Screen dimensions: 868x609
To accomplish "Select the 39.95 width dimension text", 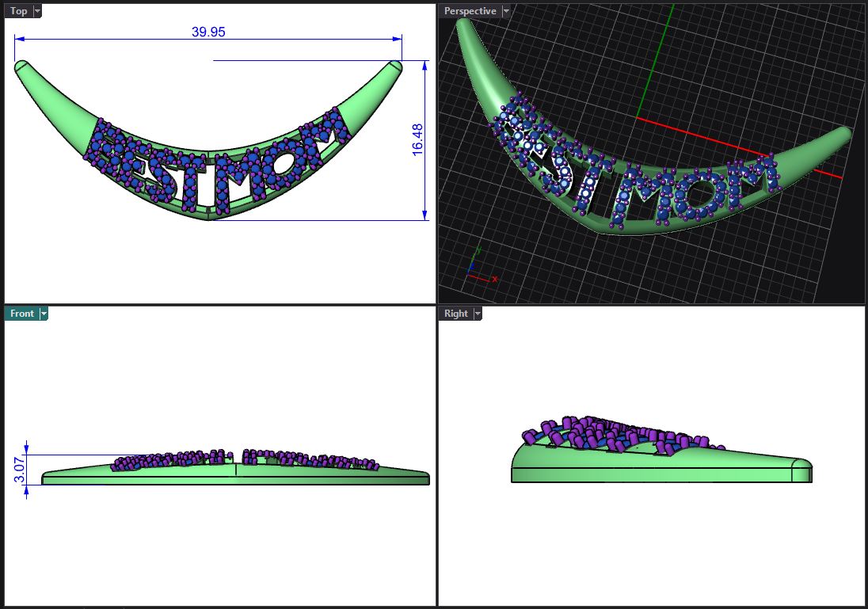I will 208,32.
